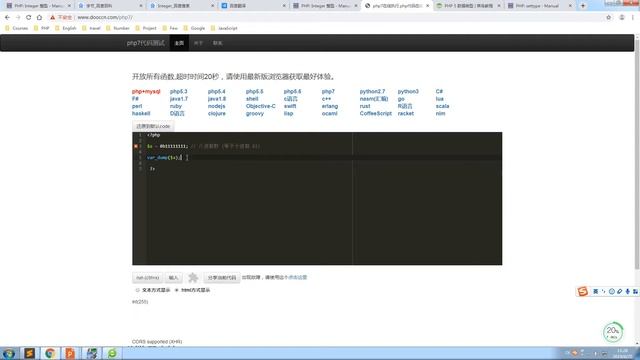Open the Few bookmark folder

(x=170, y=28)
